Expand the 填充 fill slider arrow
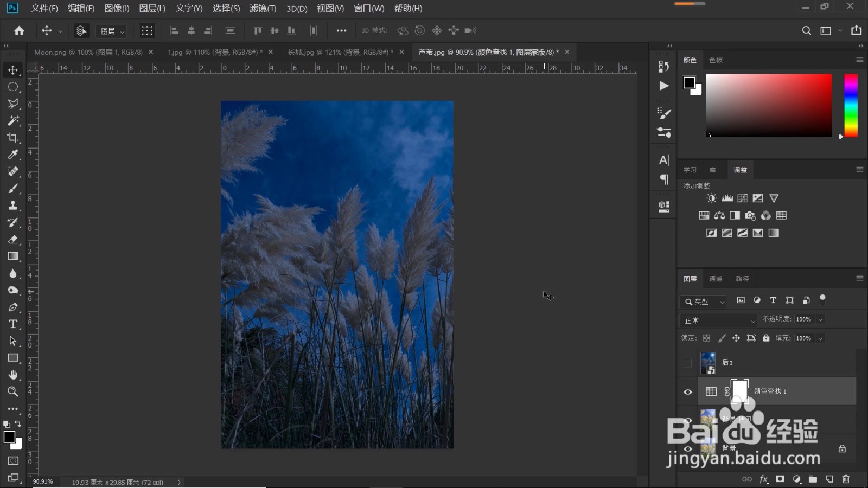 pyautogui.click(x=820, y=338)
